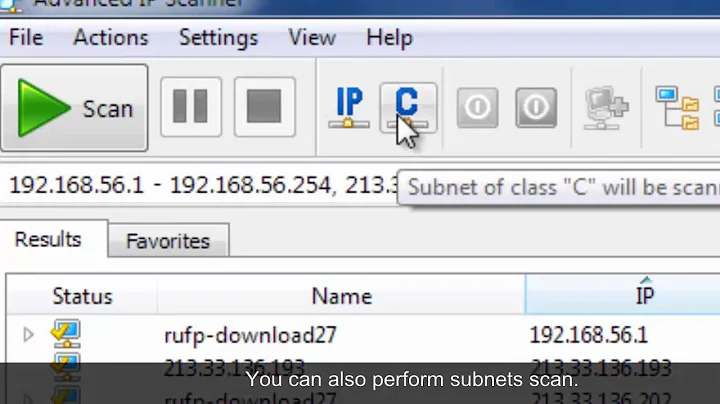The width and height of the screenshot is (720, 404).
Task: Select the class C subnet icon
Action: pyautogui.click(x=408, y=108)
